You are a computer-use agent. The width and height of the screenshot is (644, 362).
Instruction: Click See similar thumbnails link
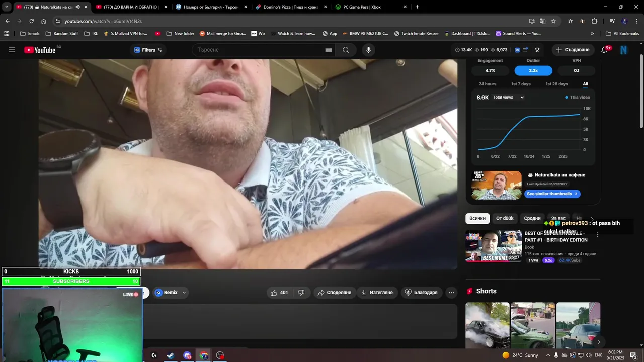(552, 194)
